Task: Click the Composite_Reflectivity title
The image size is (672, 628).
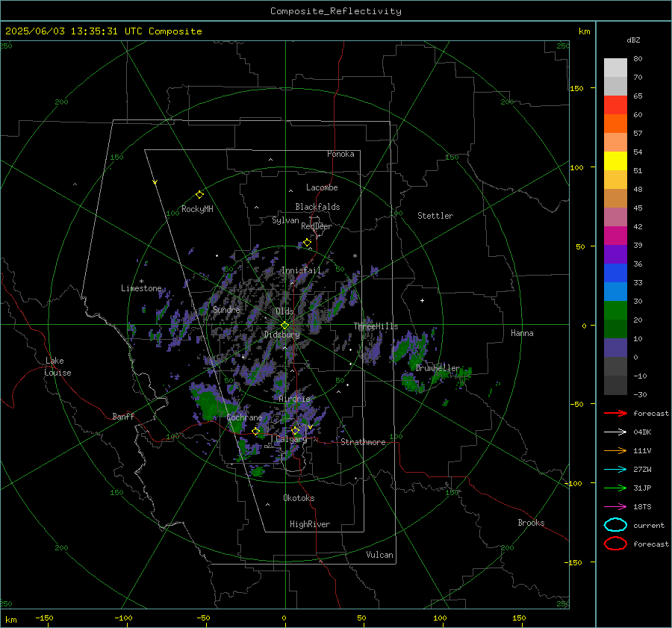Action: [335, 11]
